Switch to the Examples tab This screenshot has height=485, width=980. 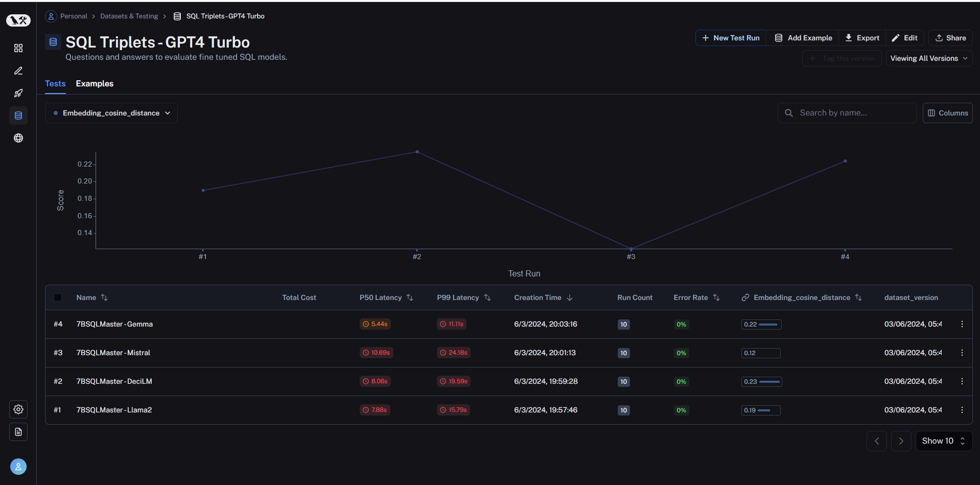pyautogui.click(x=95, y=84)
